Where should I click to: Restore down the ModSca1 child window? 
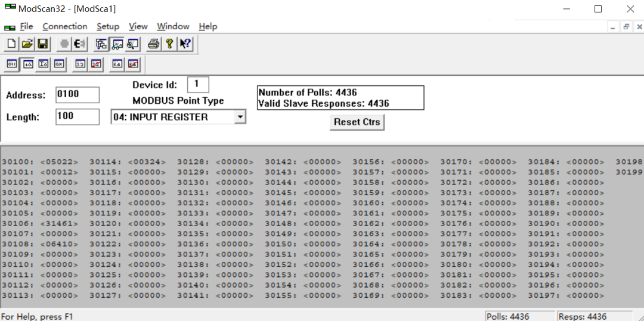click(626, 27)
